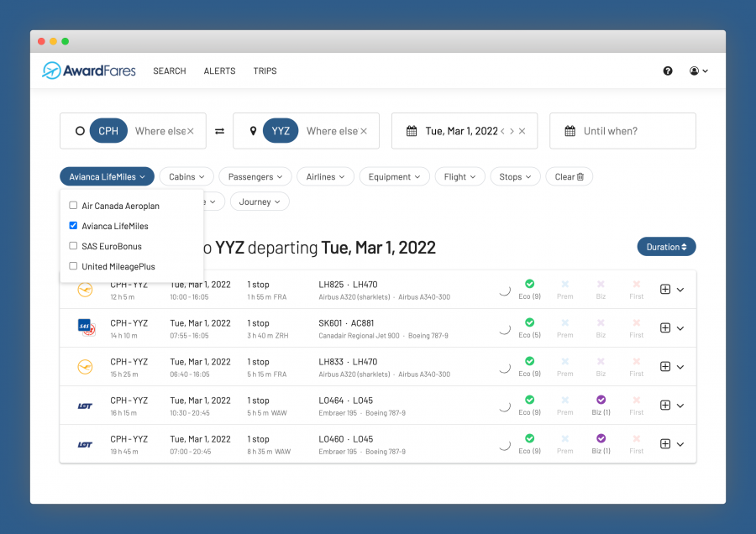
Task: Click purple Biz availability icon for LO464
Action: pyautogui.click(x=601, y=400)
